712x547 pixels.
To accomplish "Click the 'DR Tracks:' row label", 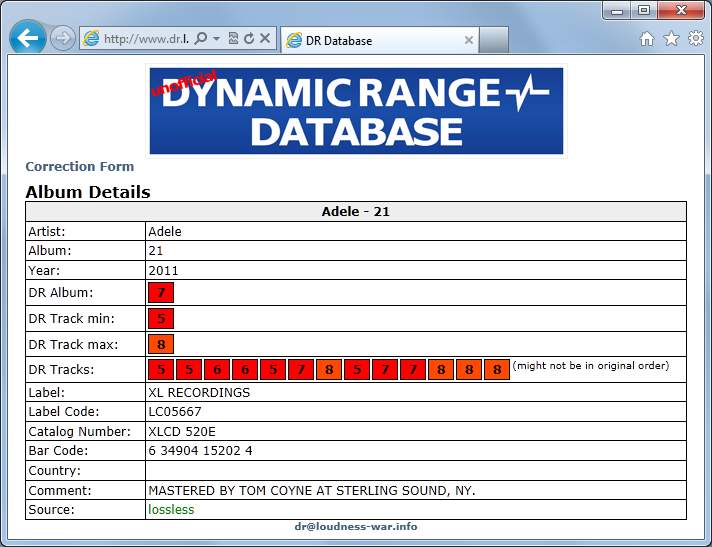I will coord(61,370).
